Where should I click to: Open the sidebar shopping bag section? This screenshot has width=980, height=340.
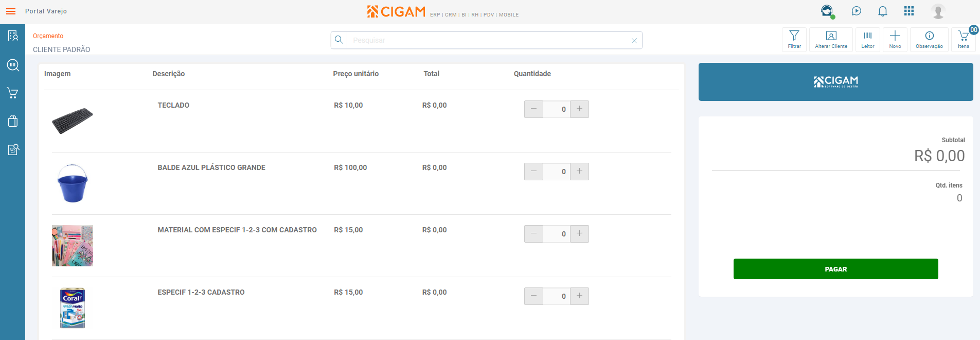(x=12, y=122)
